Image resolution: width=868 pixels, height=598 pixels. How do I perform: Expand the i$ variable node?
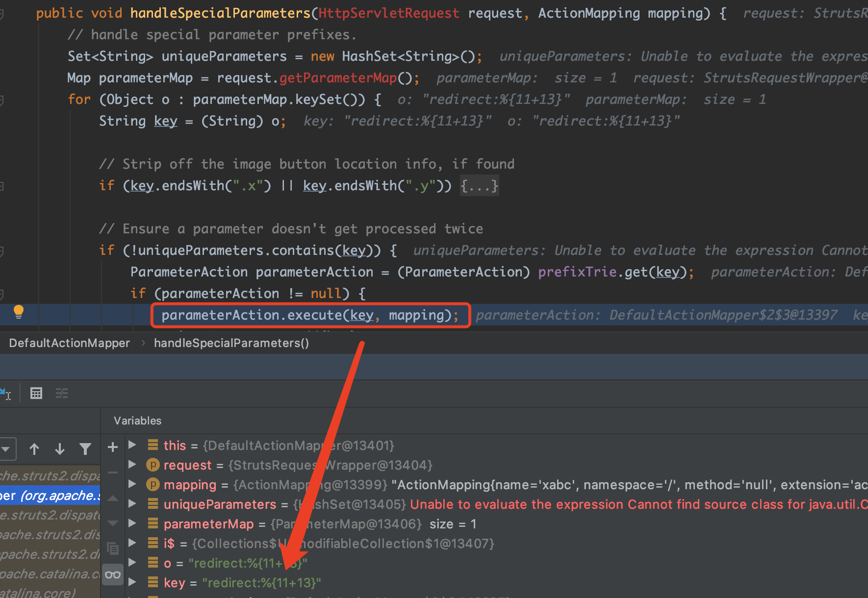(132, 543)
